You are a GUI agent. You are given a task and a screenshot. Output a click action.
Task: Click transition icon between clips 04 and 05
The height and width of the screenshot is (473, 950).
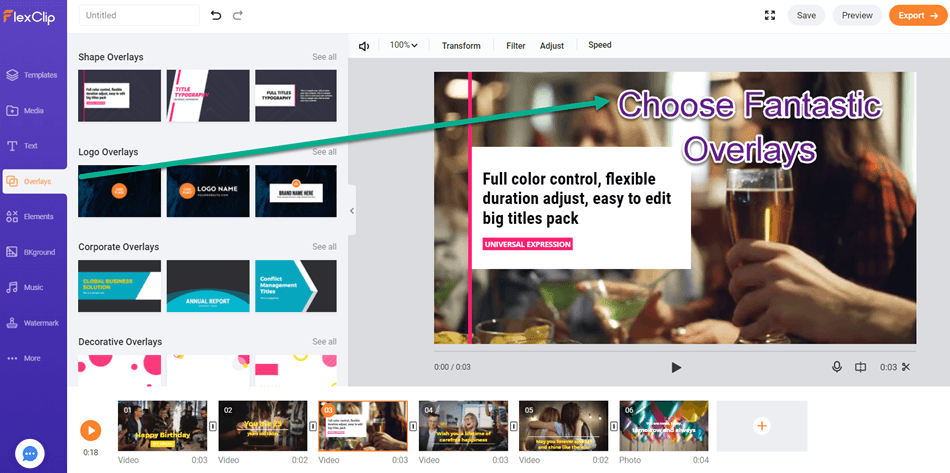(514, 426)
